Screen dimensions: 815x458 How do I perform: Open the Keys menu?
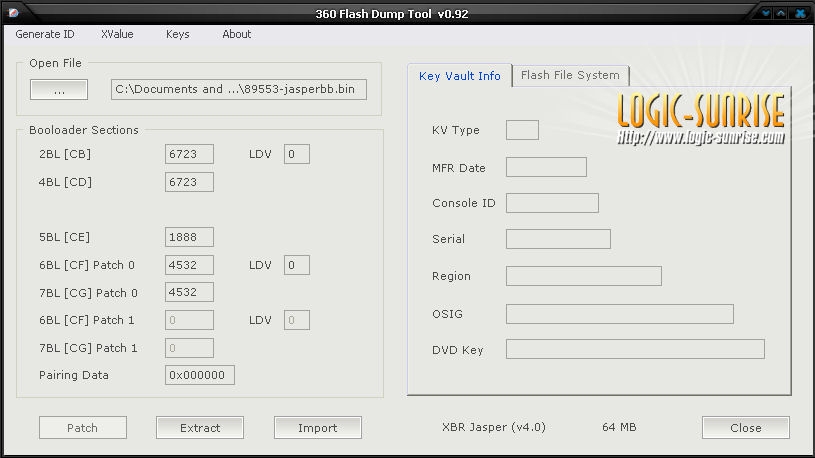177,34
